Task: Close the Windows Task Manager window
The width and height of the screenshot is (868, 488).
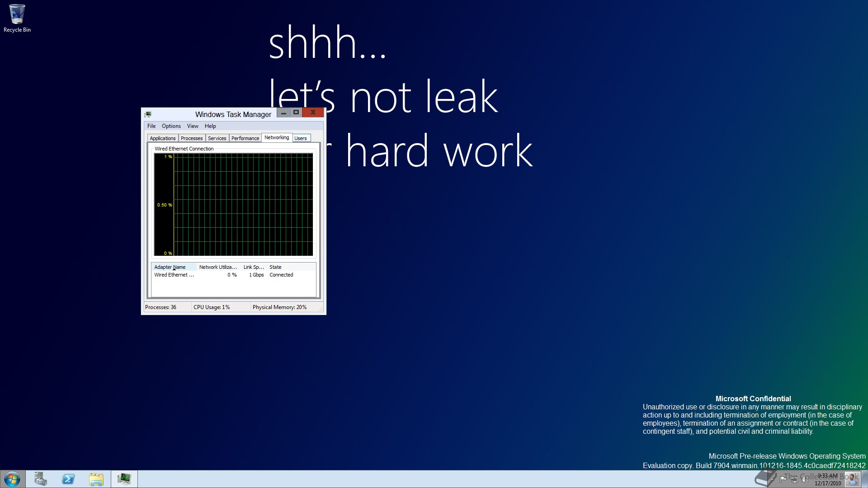Action: (313, 113)
